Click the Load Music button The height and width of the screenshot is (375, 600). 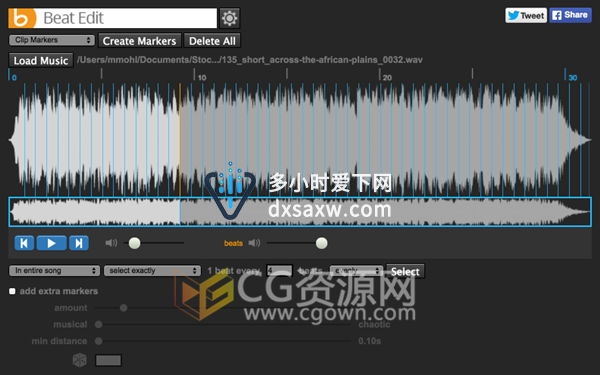(x=41, y=60)
